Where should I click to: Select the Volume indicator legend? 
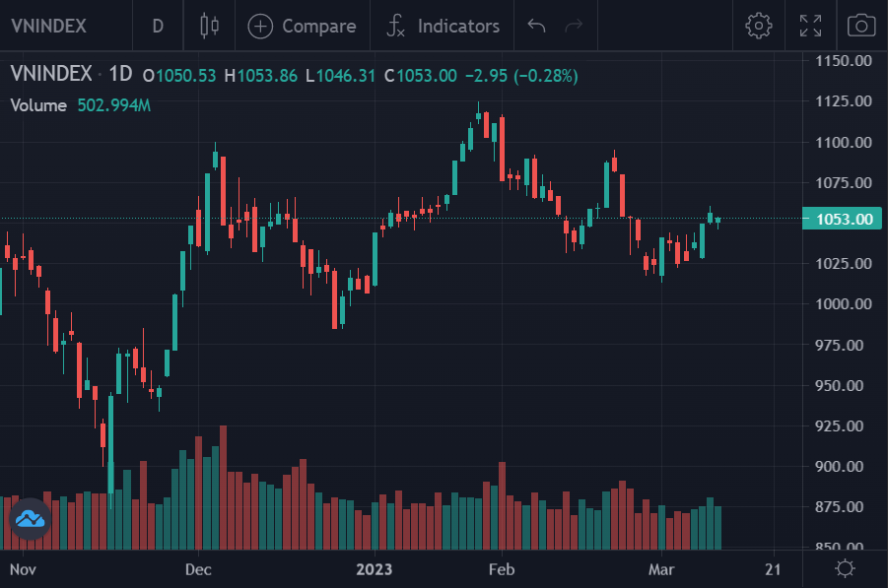(38, 105)
